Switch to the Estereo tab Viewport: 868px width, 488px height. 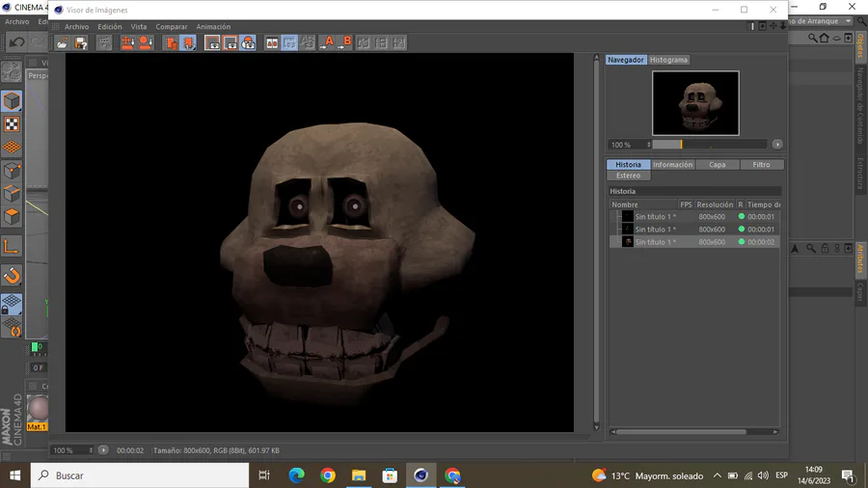tap(628, 176)
